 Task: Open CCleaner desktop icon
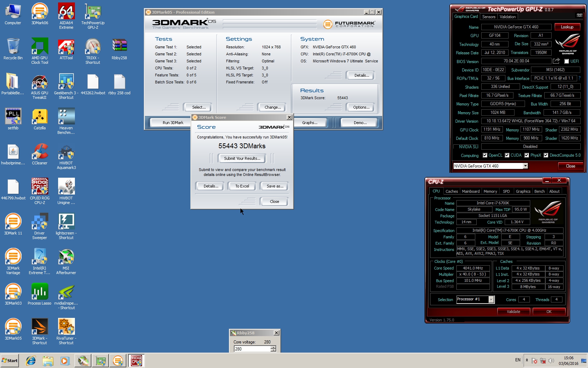point(40,155)
